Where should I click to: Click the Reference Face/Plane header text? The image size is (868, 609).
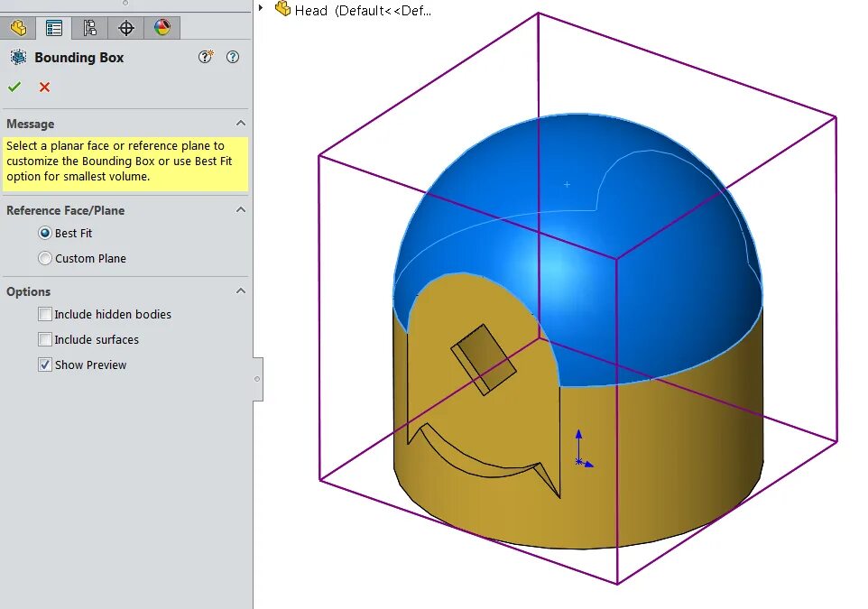coord(65,210)
